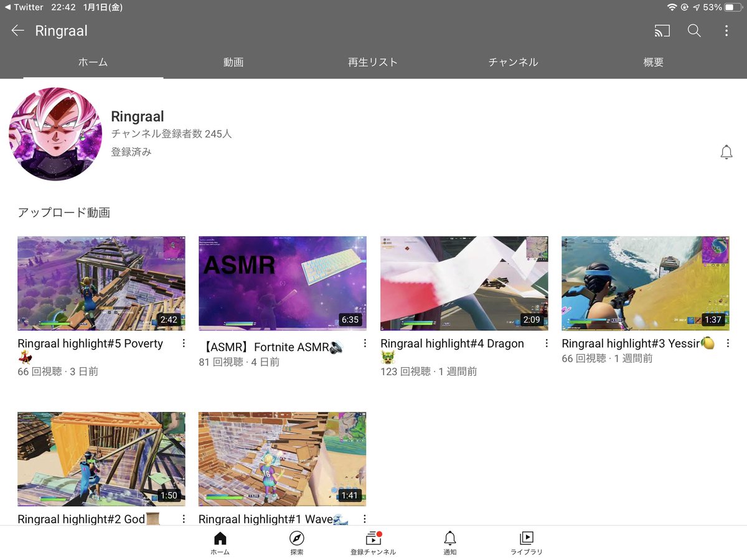
Task: Tap チャンネル登録者数 245人 text
Action: (x=171, y=134)
